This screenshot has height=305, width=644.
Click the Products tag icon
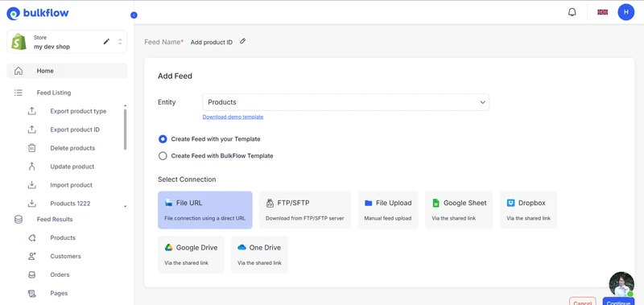(x=32, y=237)
